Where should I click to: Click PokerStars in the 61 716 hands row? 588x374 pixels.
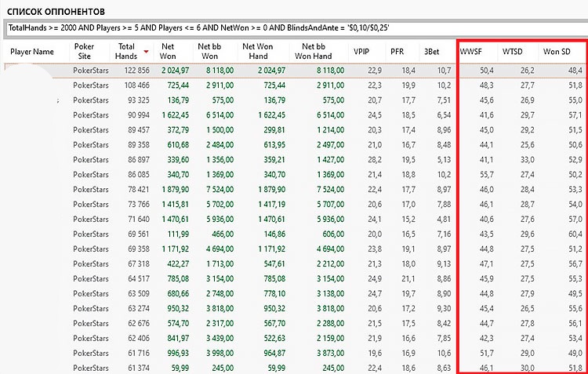point(91,353)
